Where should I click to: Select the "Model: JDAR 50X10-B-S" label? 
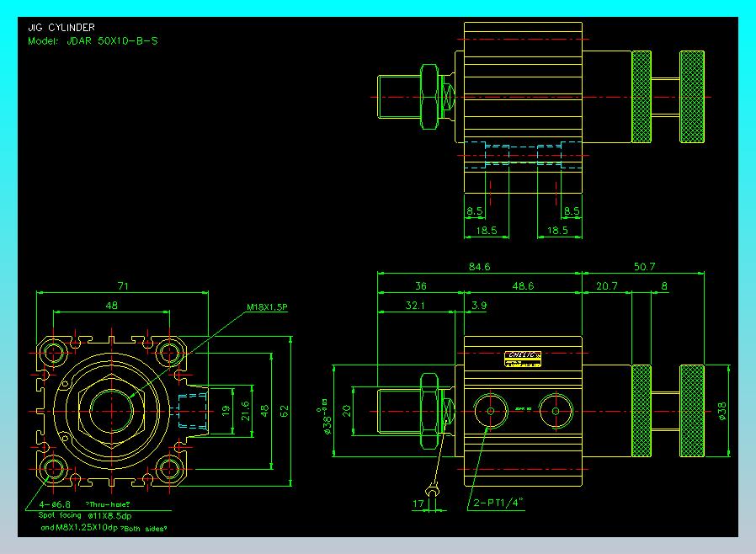click(x=93, y=41)
